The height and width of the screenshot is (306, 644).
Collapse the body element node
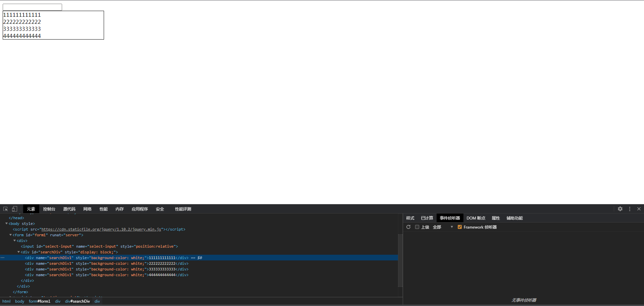(6, 224)
